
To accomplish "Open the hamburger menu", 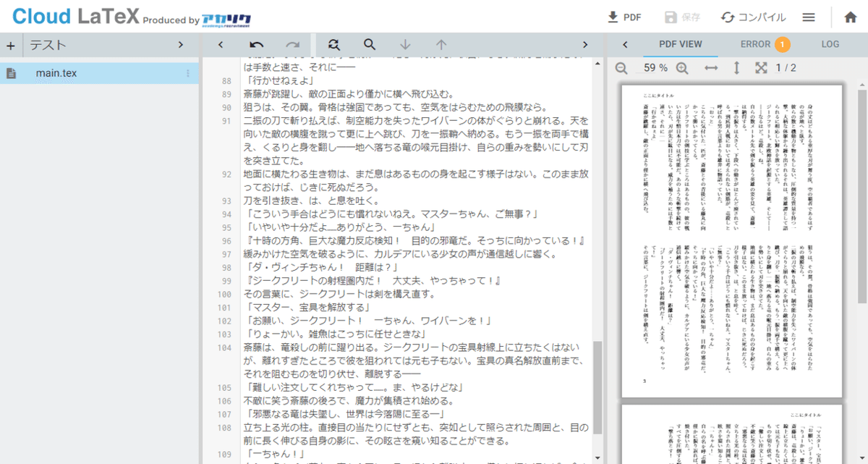I will pyautogui.click(x=809, y=17).
